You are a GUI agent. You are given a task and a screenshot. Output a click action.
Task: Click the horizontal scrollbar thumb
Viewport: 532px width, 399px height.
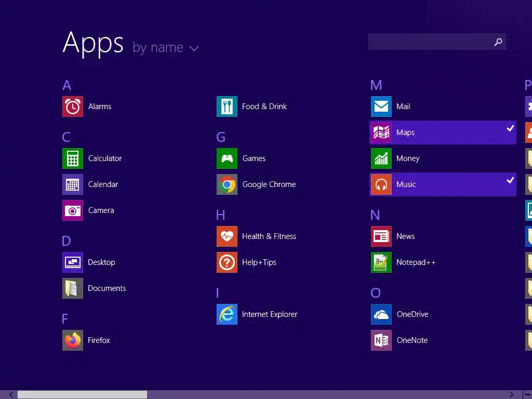pyautogui.click(x=83, y=395)
